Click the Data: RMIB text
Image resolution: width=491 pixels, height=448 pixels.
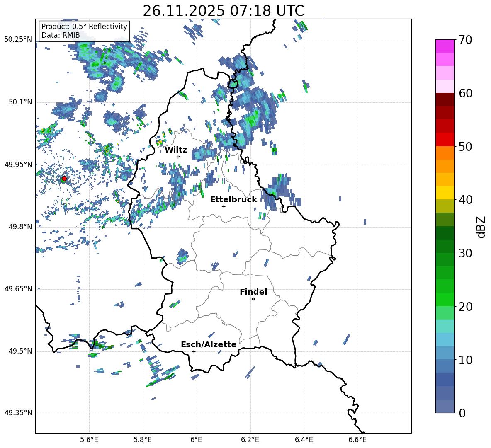[x=61, y=35]
